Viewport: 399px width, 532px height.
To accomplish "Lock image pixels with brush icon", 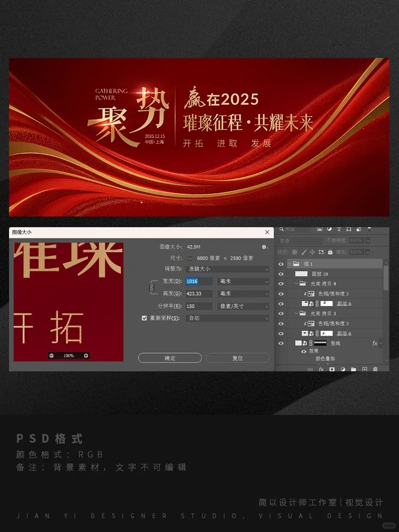I will 304,252.
